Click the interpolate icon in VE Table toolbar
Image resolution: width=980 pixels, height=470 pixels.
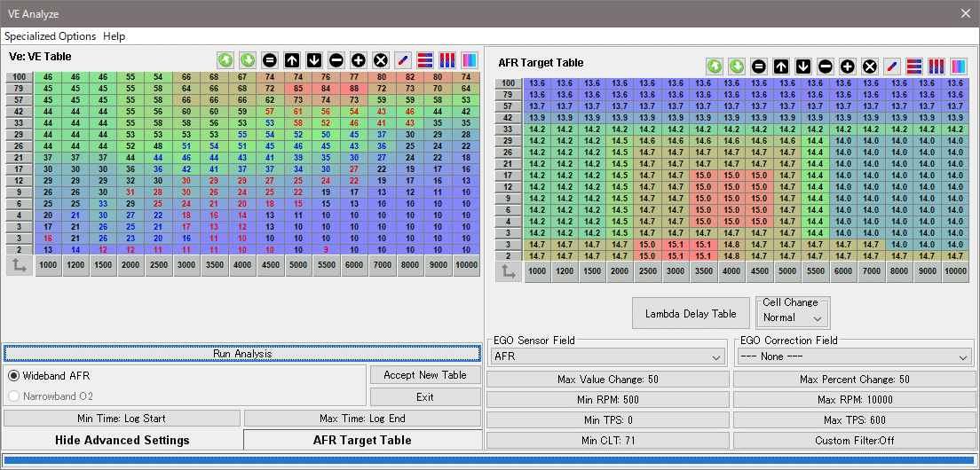point(403,60)
